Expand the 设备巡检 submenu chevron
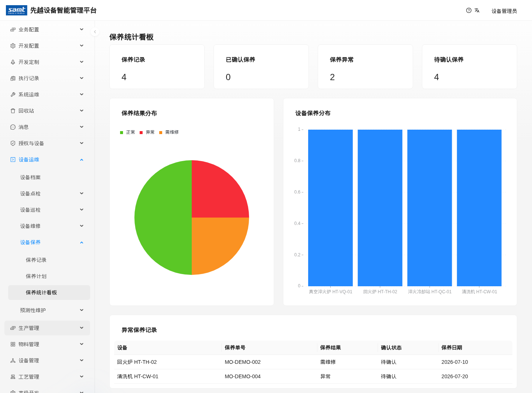Screen dimensions: 532x393 [82, 210]
